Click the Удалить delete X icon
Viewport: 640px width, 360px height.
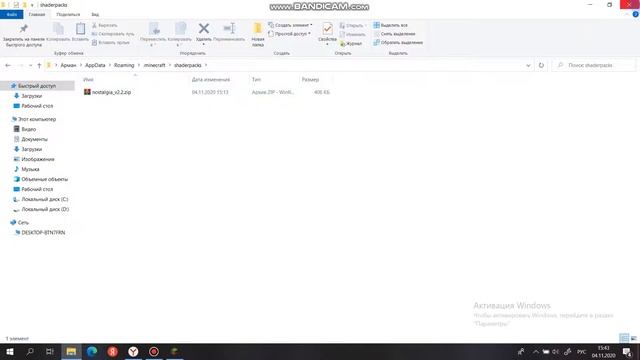click(x=204, y=32)
